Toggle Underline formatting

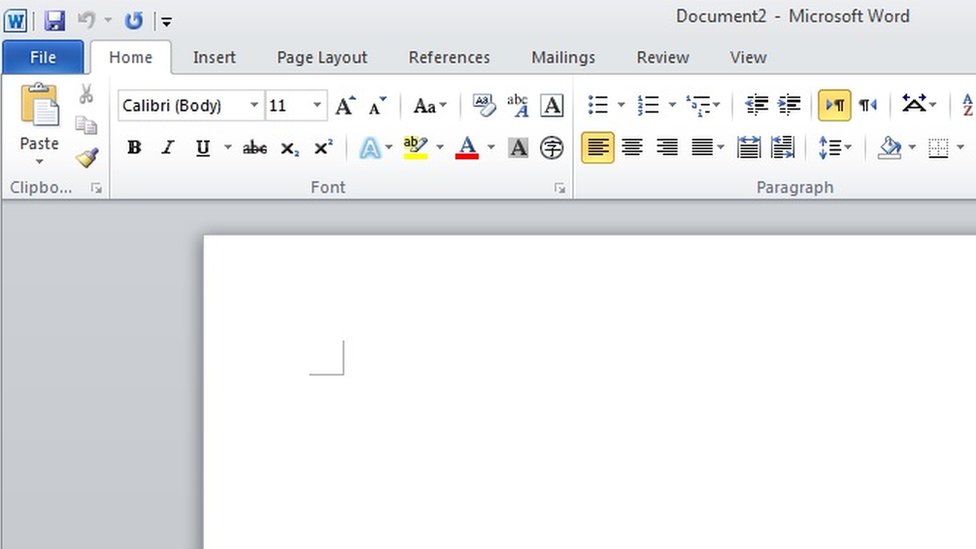pyautogui.click(x=202, y=148)
